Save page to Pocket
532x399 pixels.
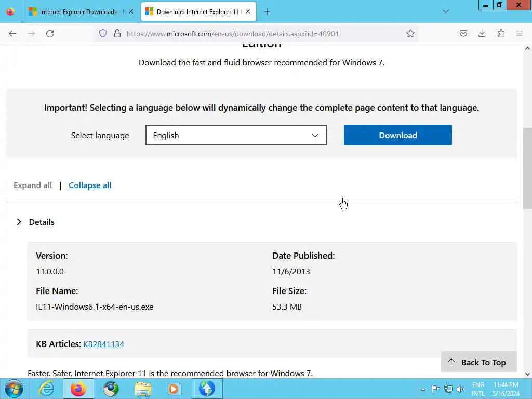[x=463, y=34]
